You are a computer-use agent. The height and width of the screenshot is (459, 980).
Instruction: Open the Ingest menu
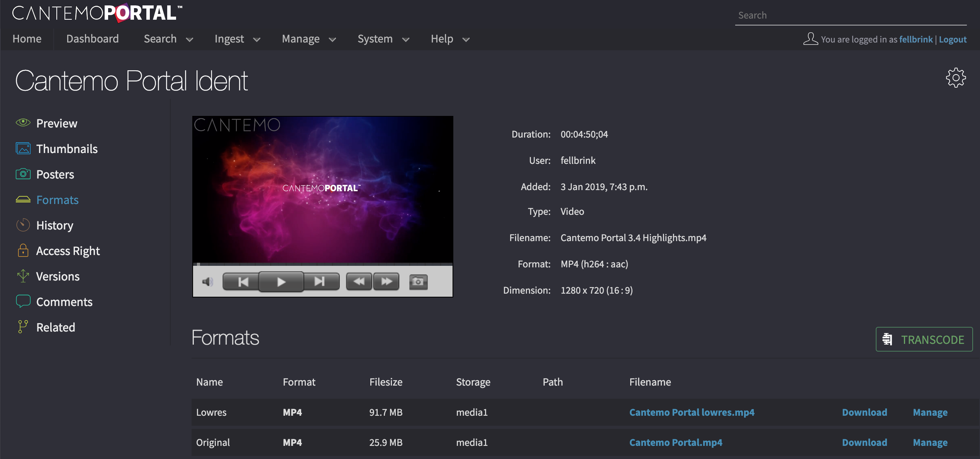click(229, 39)
